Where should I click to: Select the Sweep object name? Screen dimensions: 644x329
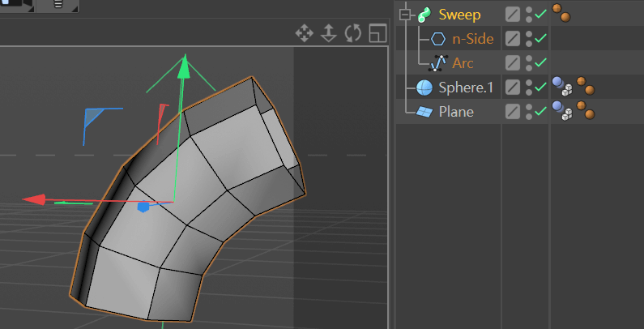[x=459, y=15]
